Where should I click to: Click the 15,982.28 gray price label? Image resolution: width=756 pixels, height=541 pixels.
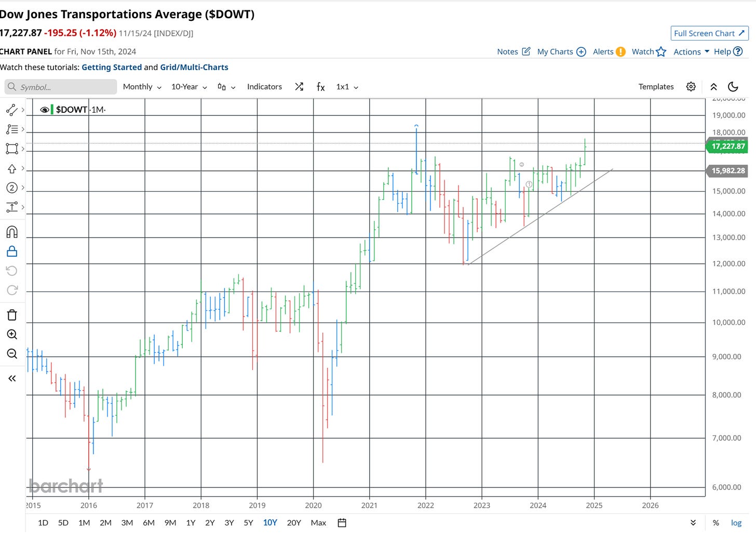727,170
